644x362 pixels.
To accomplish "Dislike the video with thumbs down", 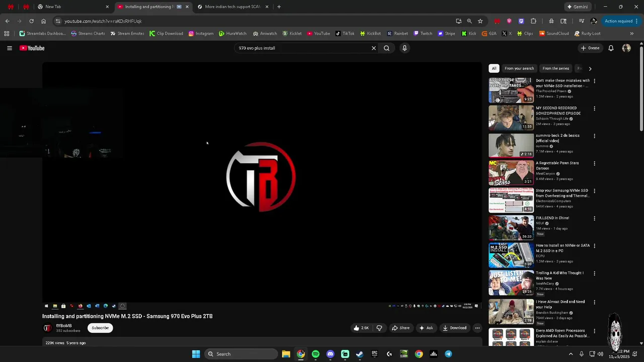I will 379,328.
